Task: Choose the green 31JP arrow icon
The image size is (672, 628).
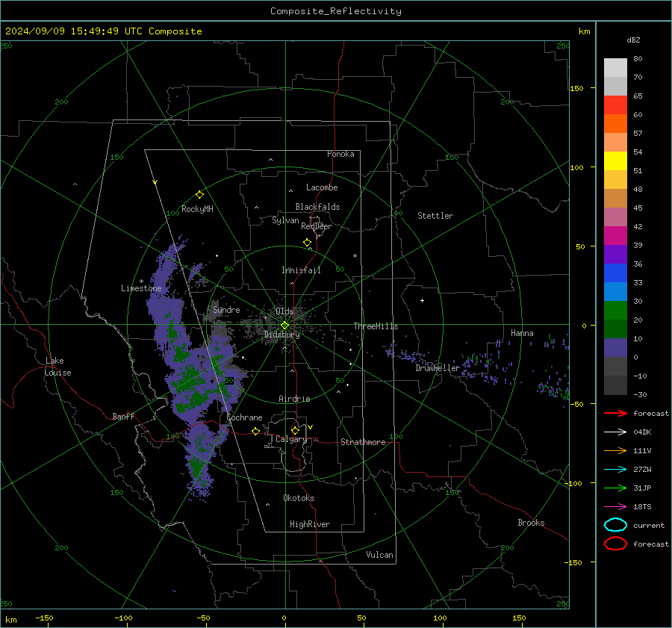Action: point(615,488)
